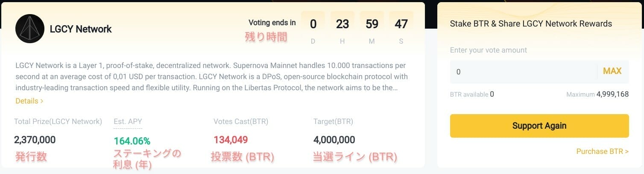Click the LGCY Network title
The width and height of the screenshot is (644, 174).
[x=81, y=29]
